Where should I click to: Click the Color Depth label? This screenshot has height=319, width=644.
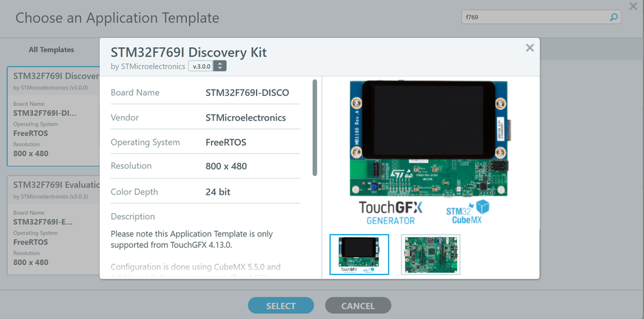point(134,192)
